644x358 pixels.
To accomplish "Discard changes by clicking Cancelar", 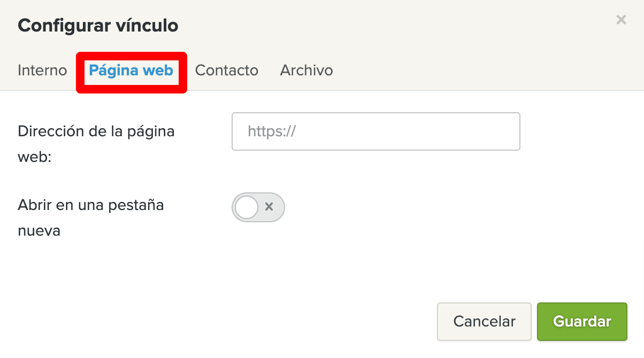I will [x=484, y=322].
